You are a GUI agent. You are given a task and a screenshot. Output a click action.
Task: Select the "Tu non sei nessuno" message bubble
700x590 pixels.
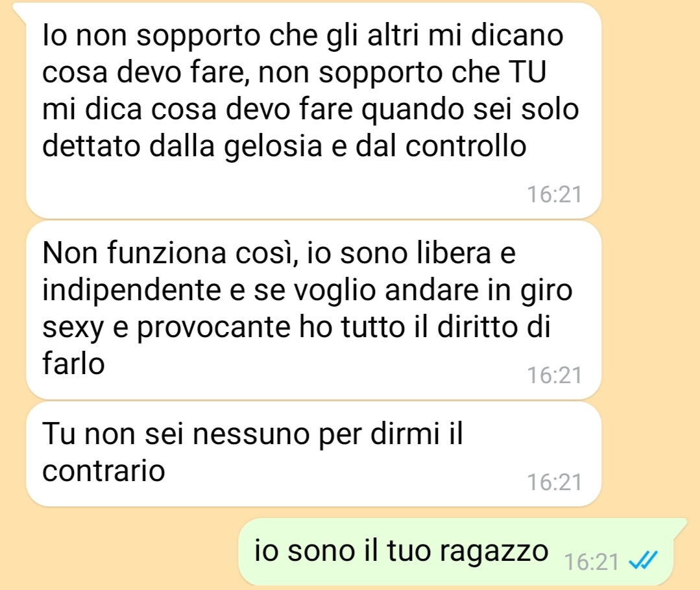[x=313, y=453]
